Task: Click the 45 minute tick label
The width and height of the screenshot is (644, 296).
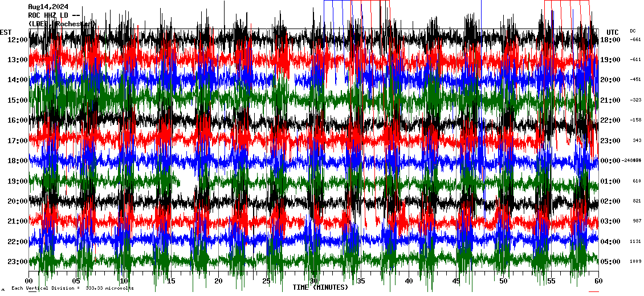Action: (456, 281)
